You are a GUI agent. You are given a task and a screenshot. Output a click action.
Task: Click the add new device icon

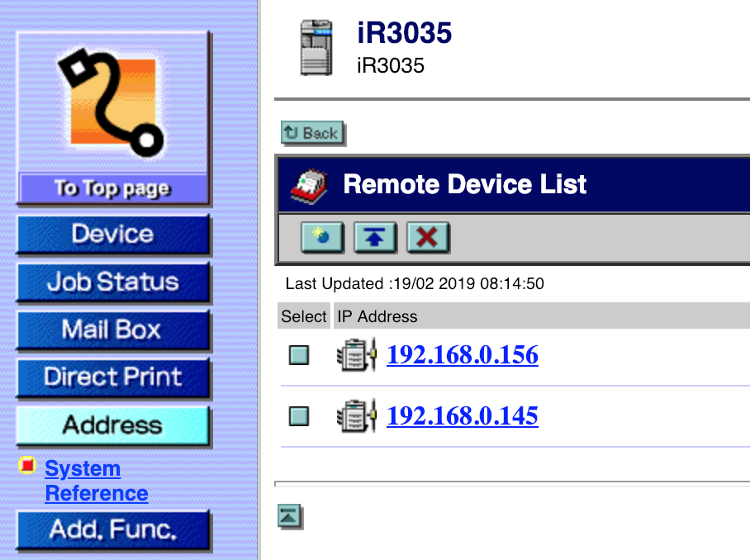(322, 238)
